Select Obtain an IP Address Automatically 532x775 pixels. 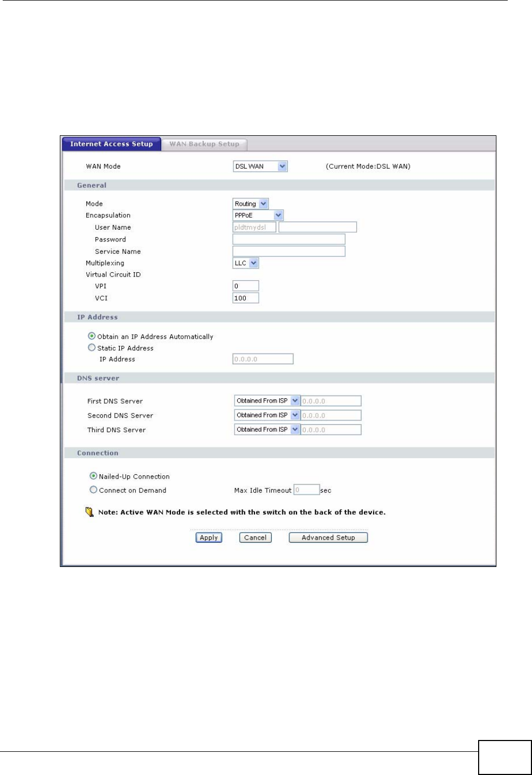tap(92, 336)
